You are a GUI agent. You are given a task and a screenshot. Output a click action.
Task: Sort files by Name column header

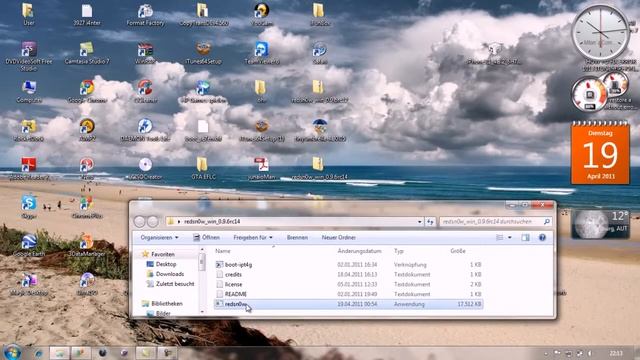click(223, 251)
